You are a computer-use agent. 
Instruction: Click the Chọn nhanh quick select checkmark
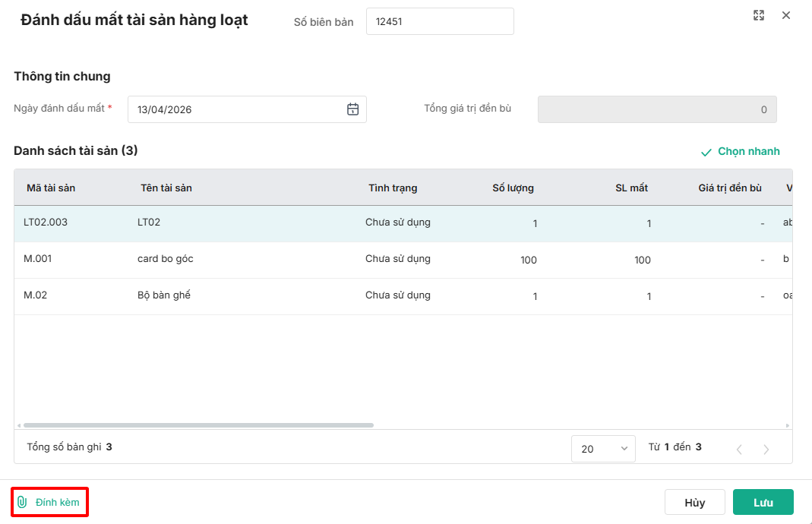[706, 152]
